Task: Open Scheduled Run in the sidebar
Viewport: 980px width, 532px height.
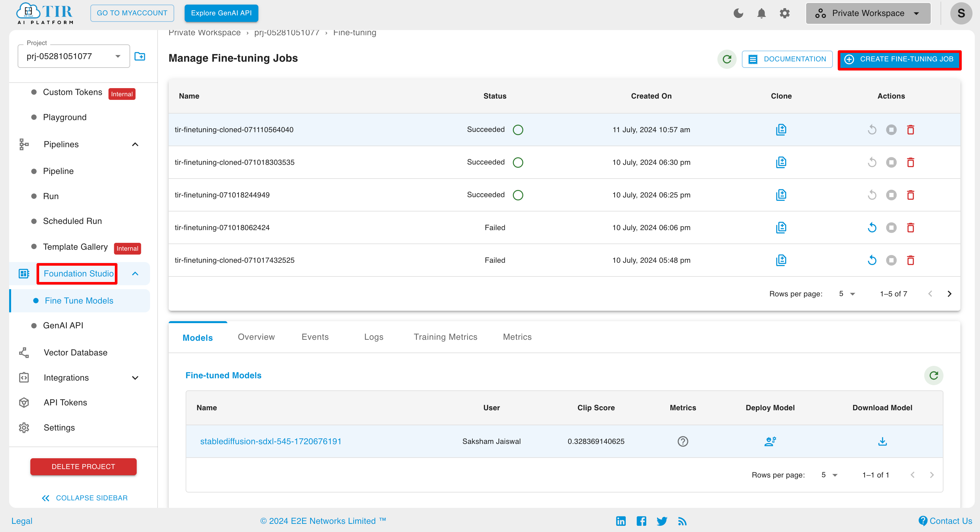Action: click(x=72, y=221)
